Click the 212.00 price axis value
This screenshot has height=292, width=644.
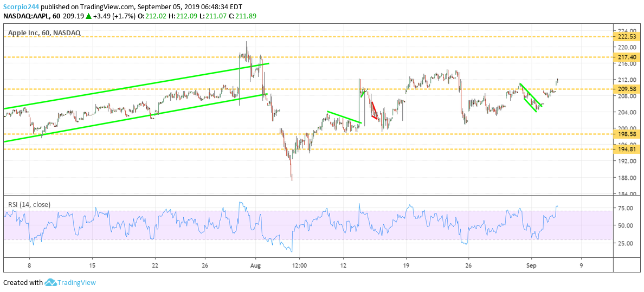[628, 80]
